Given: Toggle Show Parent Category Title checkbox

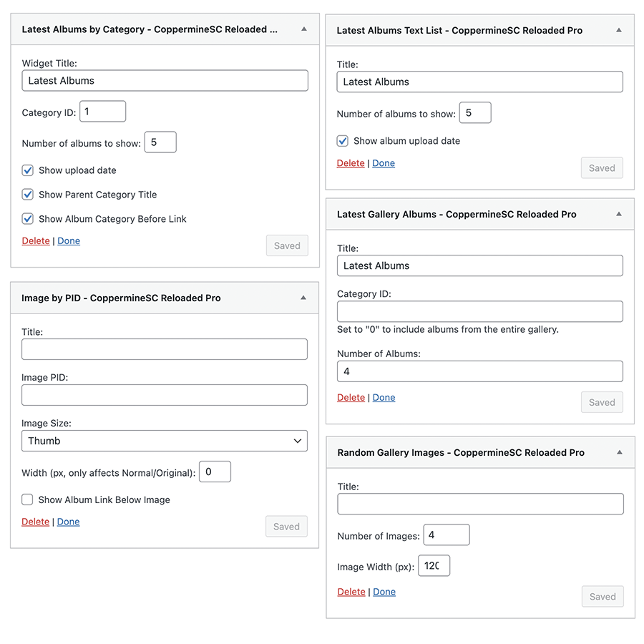Looking at the screenshot, I should pyautogui.click(x=28, y=195).
